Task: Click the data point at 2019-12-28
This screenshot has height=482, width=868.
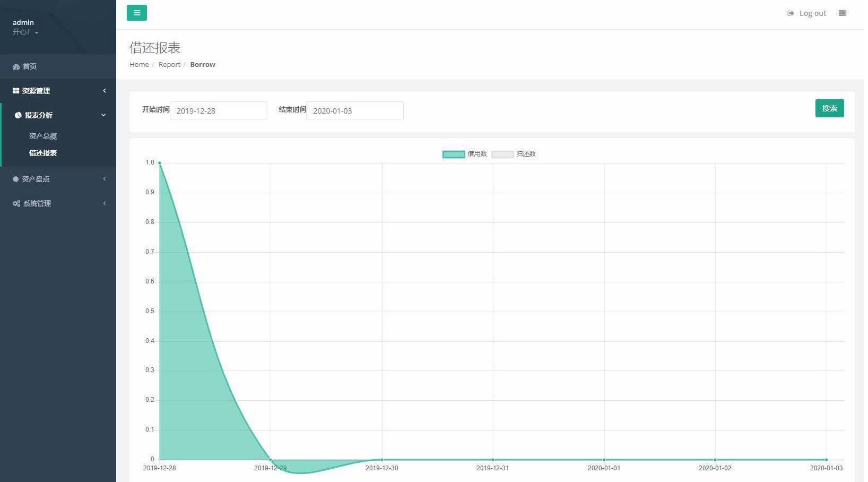Action: pos(160,163)
